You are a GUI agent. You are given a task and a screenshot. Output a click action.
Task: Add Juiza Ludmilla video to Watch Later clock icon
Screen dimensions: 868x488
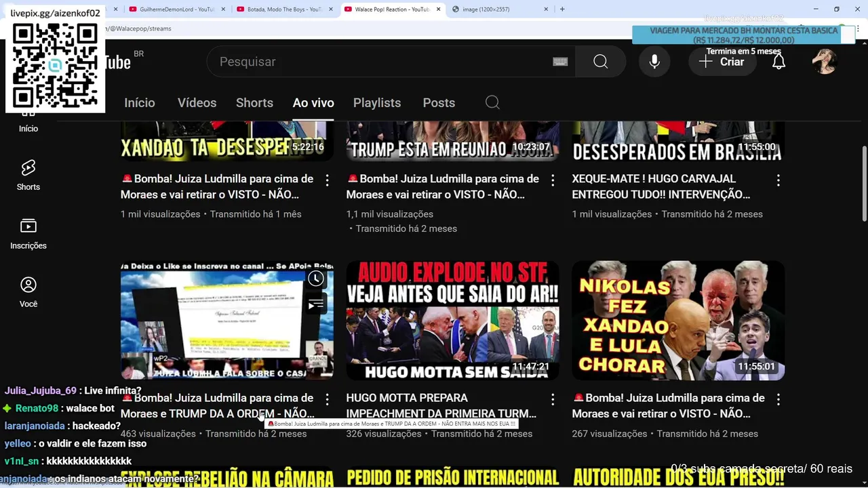tap(316, 279)
